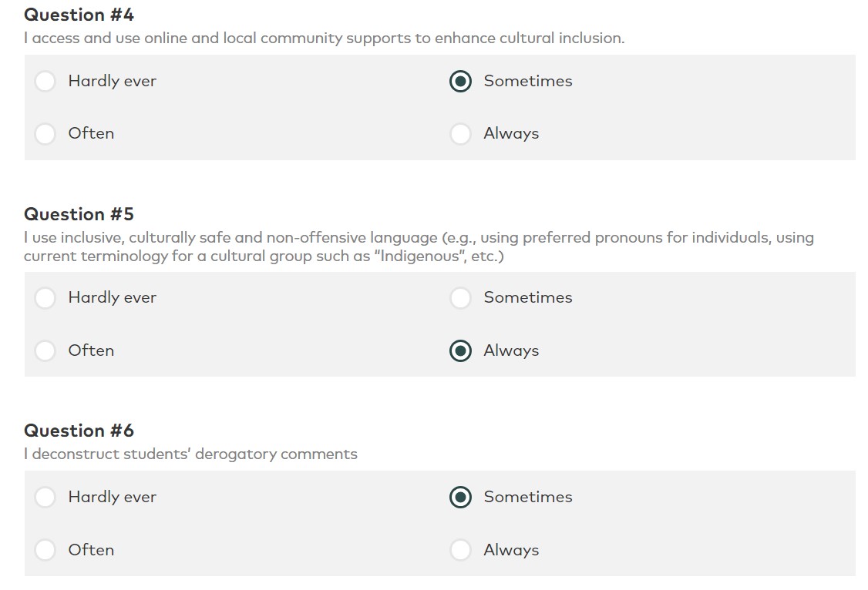868x590 pixels.
Task: Select 'Hardly ever' for Question #6
Action: (x=45, y=497)
